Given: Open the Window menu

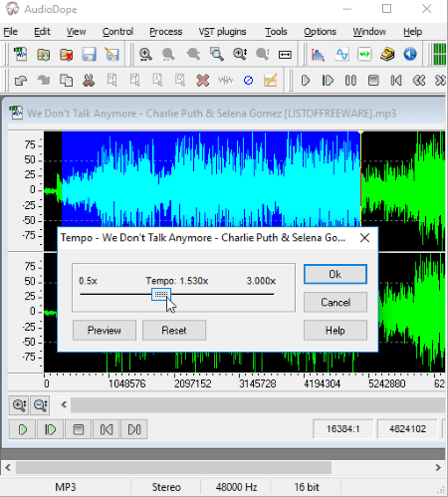Looking at the screenshot, I should coord(369,32).
